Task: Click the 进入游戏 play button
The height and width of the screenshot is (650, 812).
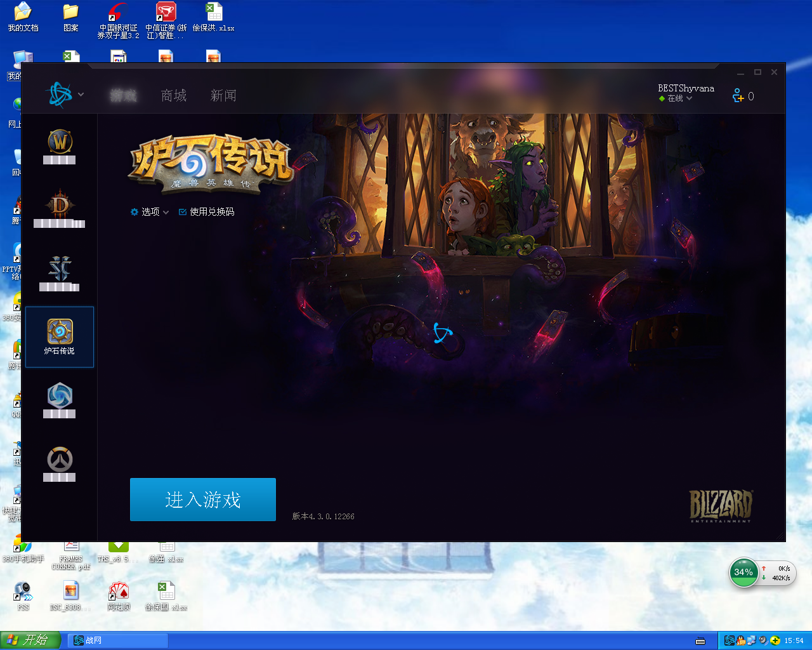Action: pos(203,500)
